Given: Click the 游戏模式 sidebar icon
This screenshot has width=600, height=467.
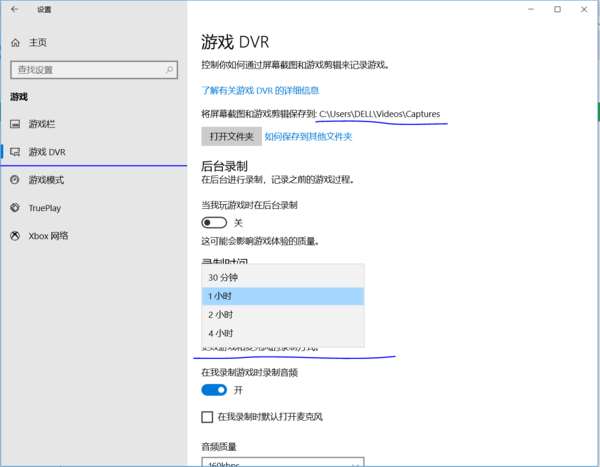Looking at the screenshot, I should tap(15, 180).
